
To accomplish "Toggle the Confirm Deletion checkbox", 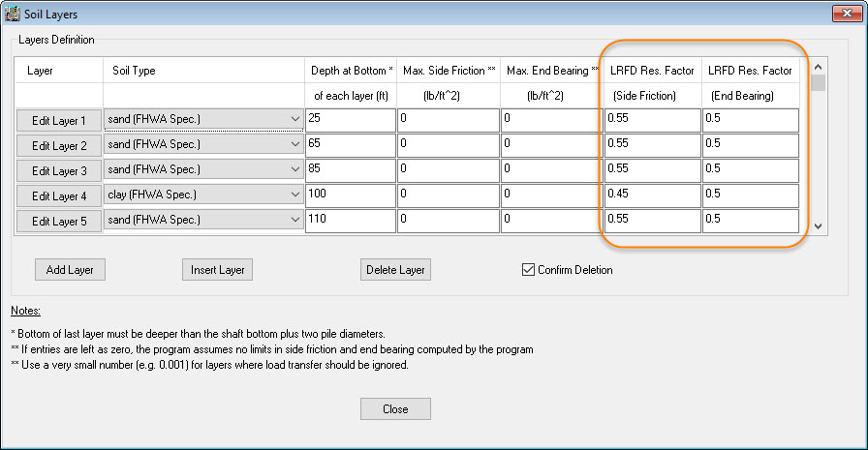I will [x=528, y=270].
